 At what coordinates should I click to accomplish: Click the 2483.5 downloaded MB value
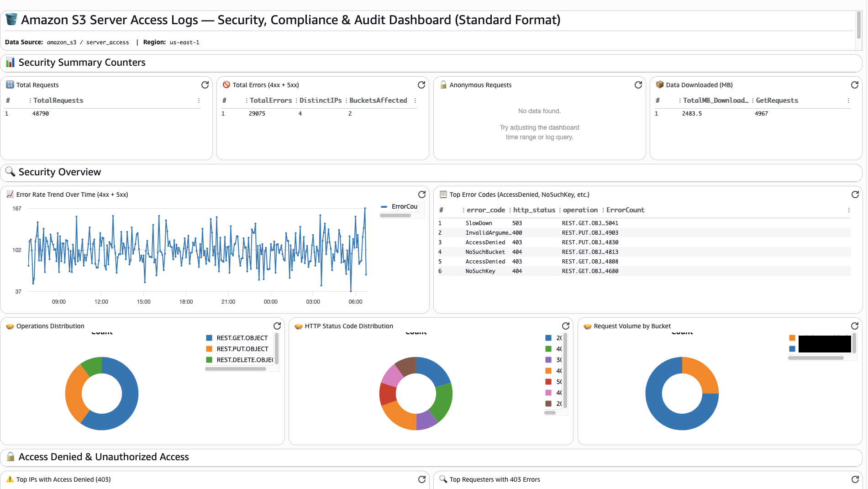[692, 114]
